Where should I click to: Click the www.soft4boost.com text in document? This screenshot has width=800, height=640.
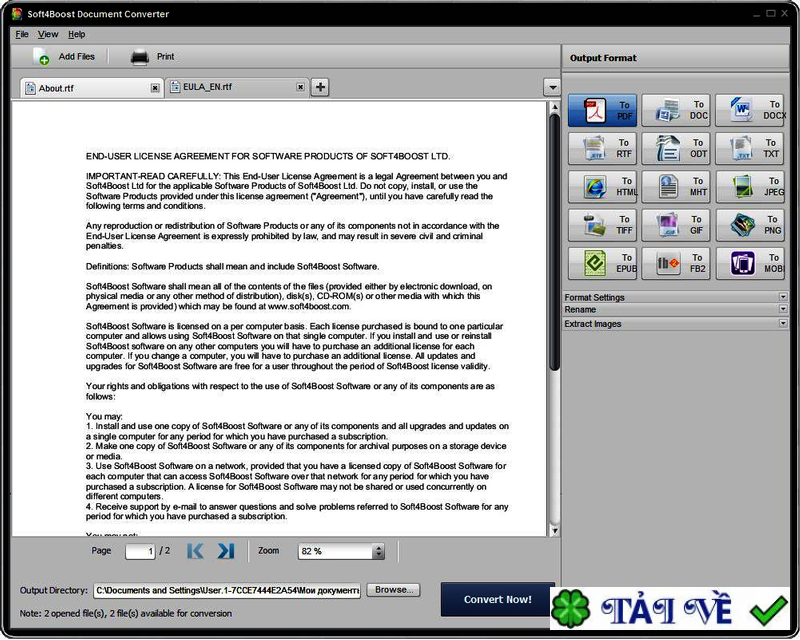point(309,306)
